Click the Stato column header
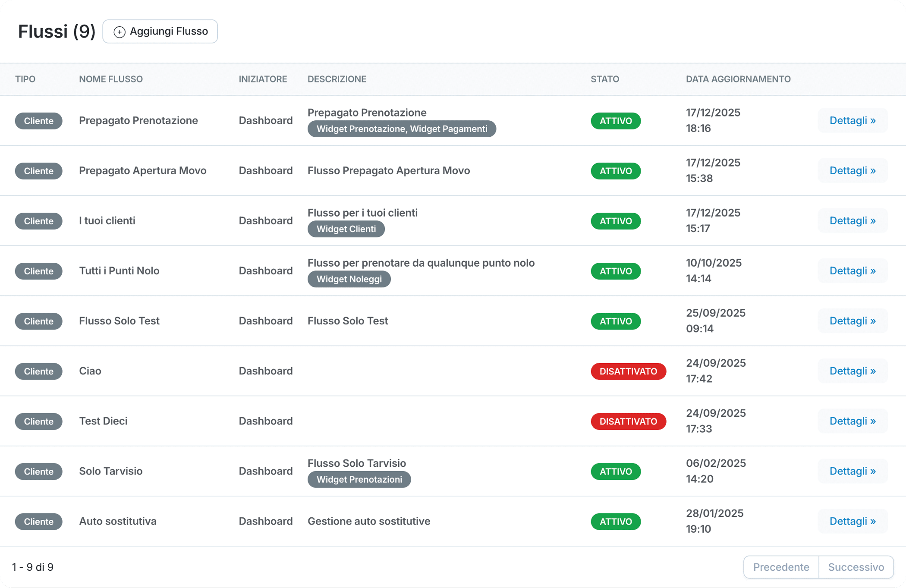This screenshot has height=588, width=906. pos(604,79)
